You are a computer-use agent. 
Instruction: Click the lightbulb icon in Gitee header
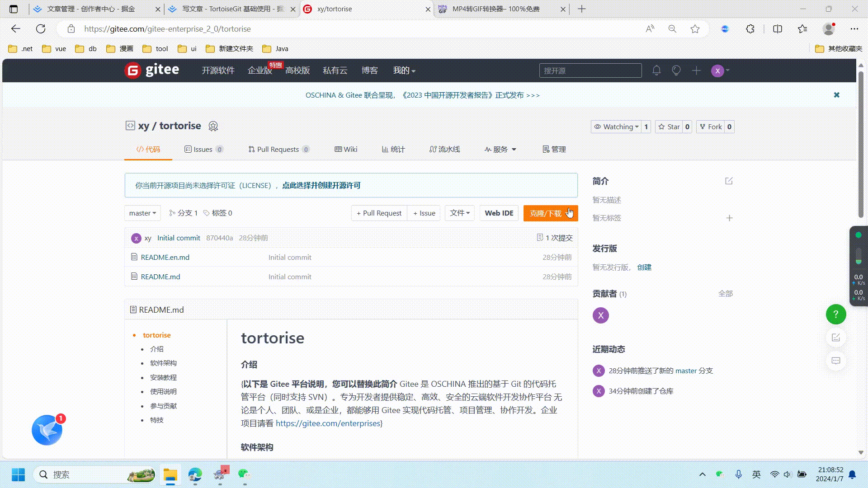coord(676,70)
